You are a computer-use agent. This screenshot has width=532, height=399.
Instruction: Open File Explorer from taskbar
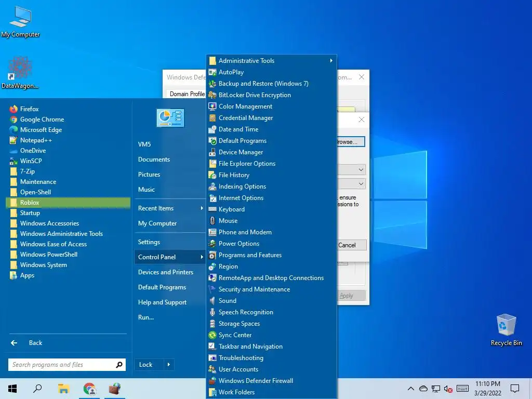point(63,389)
